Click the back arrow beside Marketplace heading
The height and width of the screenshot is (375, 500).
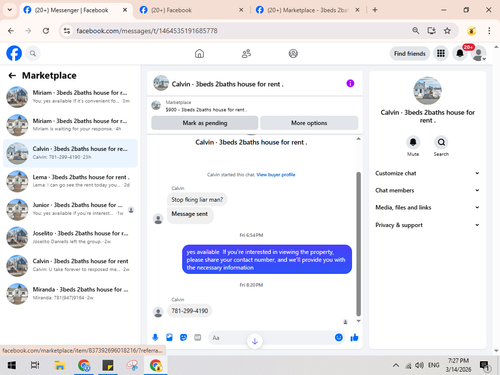pyautogui.click(x=12, y=76)
